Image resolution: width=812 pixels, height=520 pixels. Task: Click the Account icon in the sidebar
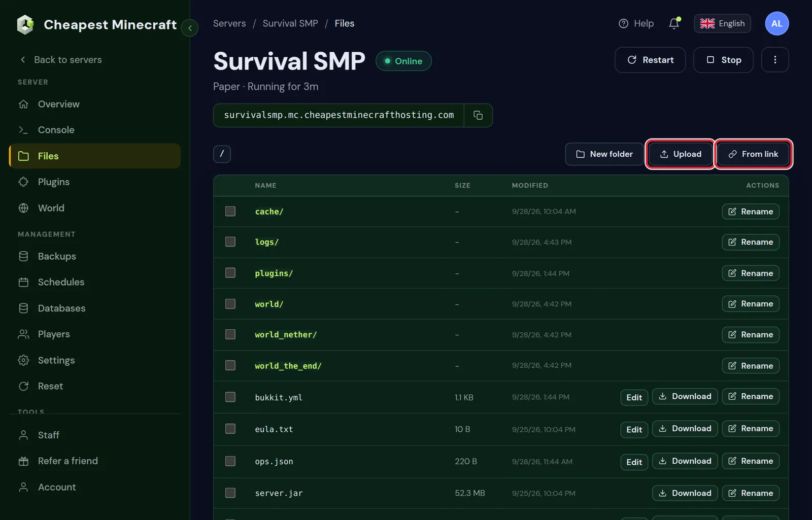pyautogui.click(x=23, y=487)
